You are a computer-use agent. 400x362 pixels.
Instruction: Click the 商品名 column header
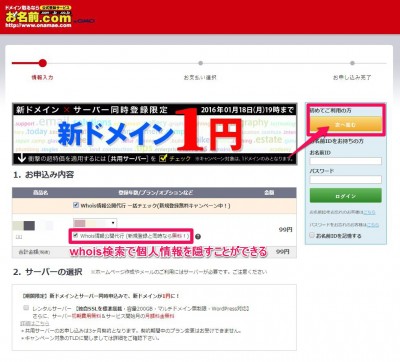pyautogui.click(x=40, y=193)
